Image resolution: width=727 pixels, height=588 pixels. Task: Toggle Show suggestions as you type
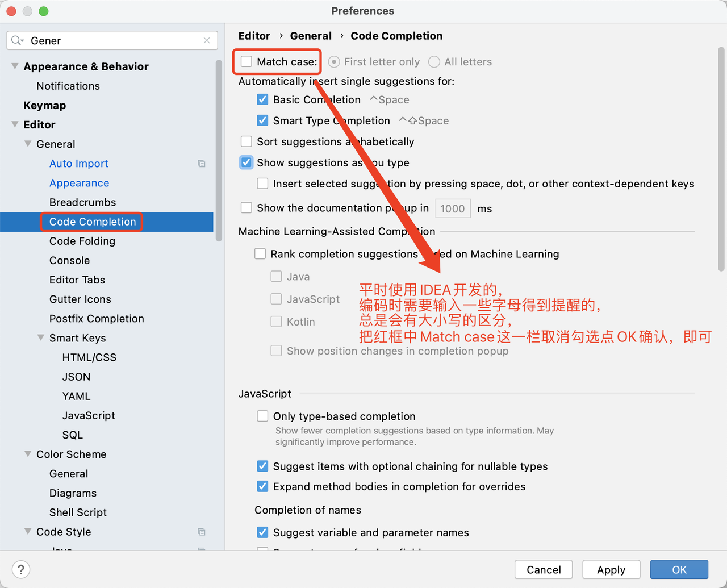[x=246, y=162]
